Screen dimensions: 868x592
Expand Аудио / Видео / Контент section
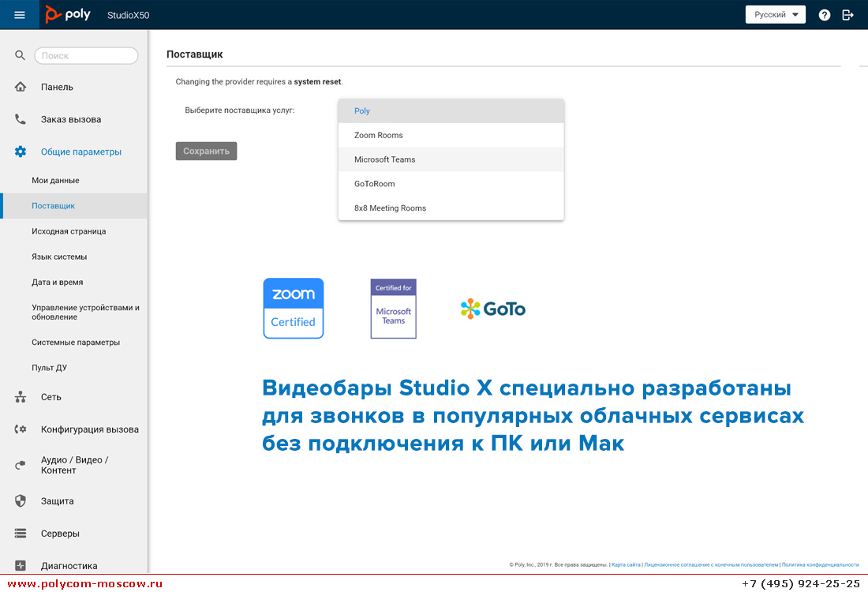coord(75,465)
